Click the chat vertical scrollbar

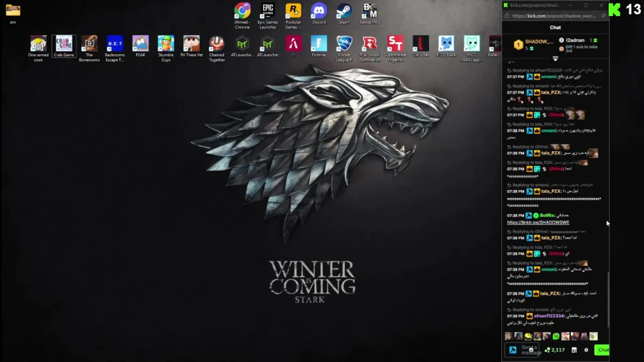(608, 299)
